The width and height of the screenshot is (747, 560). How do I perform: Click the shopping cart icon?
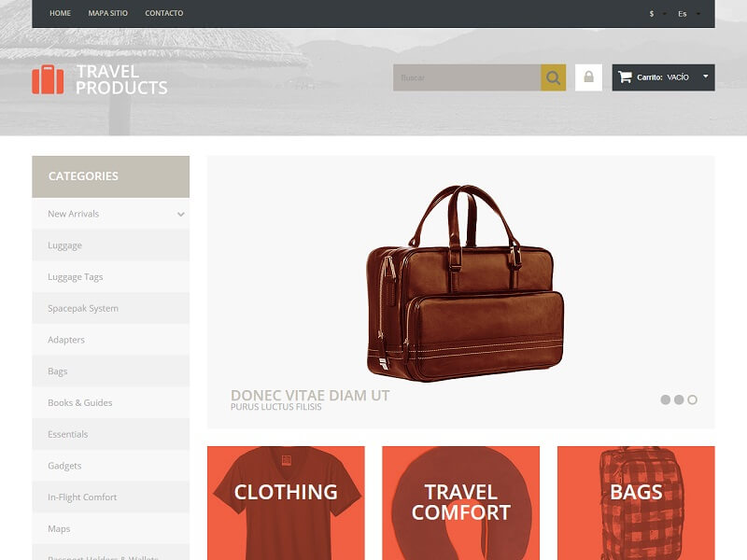[x=625, y=77]
